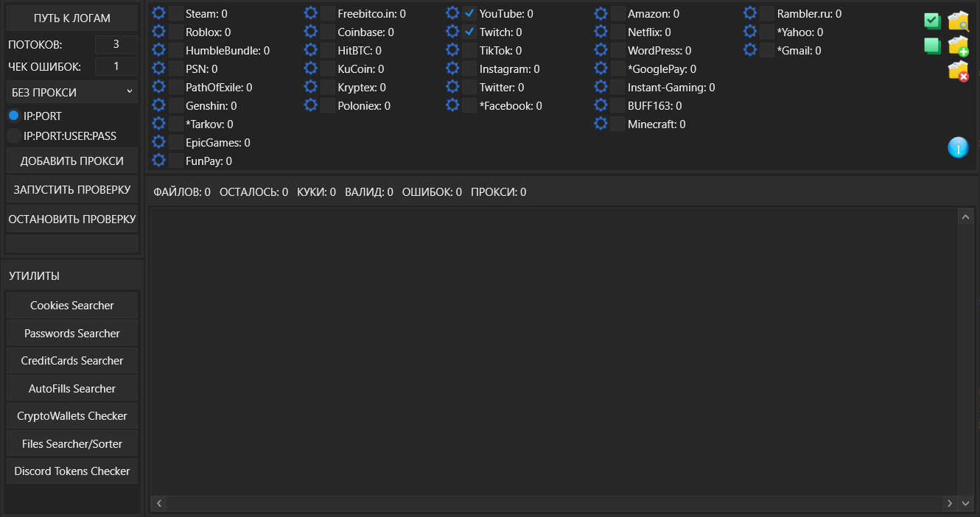The height and width of the screenshot is (517, 980).
Task: Click the green deselect-all squares icon
Action: 932,46
